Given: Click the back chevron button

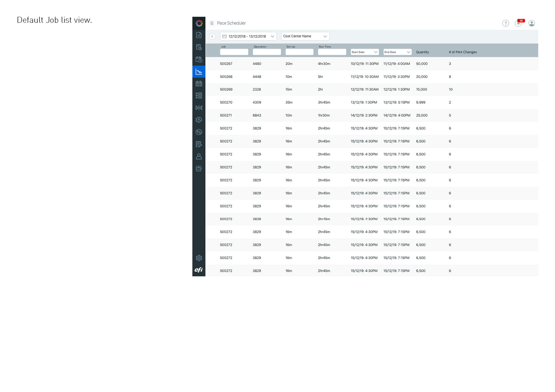Looking at the screenshot, I should point(212,36).
